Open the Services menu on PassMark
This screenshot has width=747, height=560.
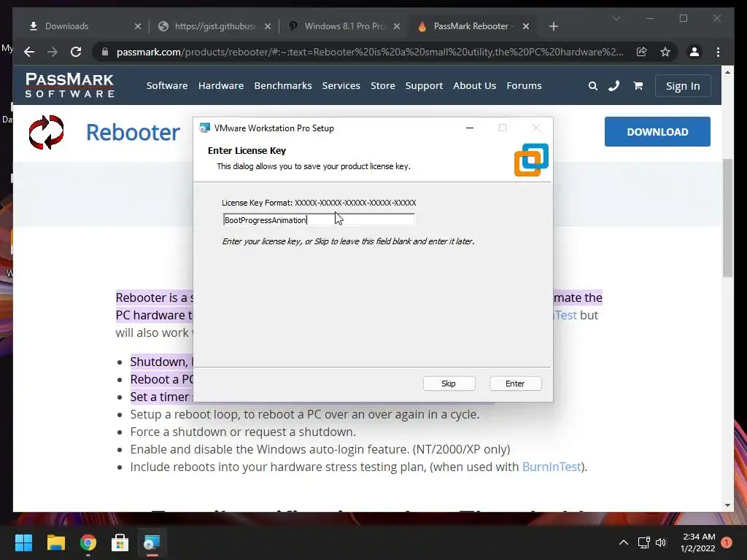pos(341,86)
